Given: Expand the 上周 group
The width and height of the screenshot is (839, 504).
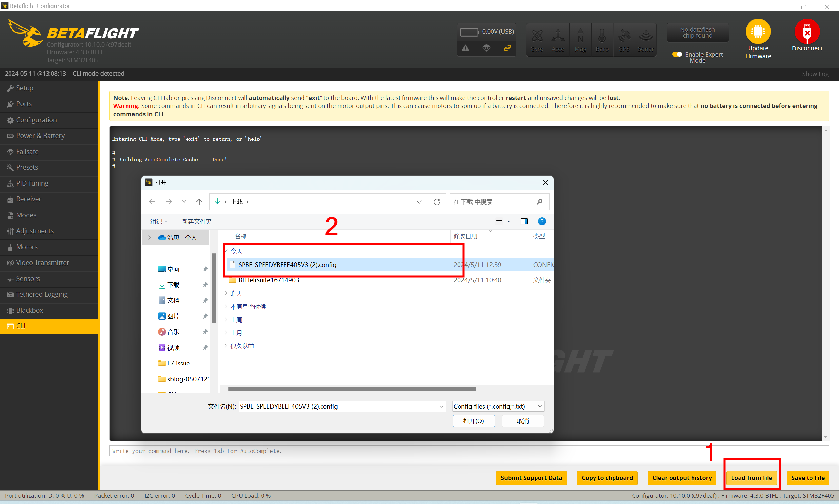Looking at the screenshot, I should (x=226, y=320).
